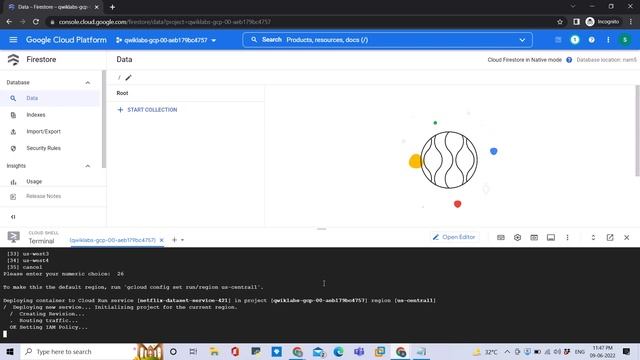Click the Firestore logo icon in sidebar
Screen dimensions: 640x360
click(13, 60)
